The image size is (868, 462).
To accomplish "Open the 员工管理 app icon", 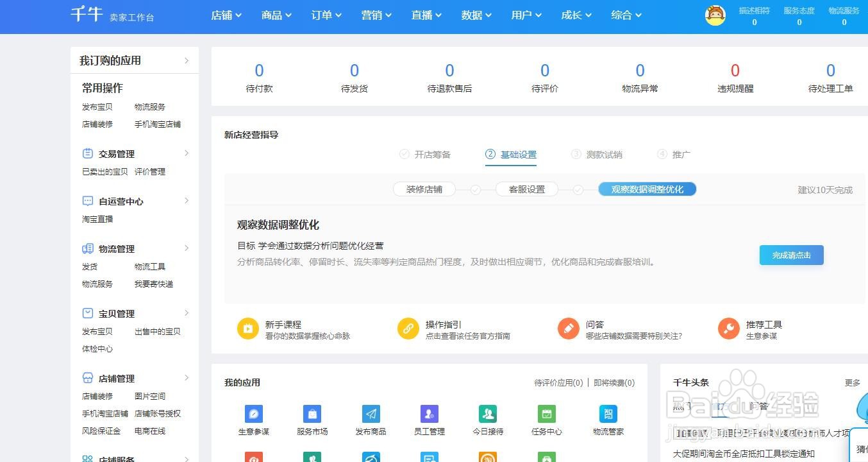I will tap(430, 414).
